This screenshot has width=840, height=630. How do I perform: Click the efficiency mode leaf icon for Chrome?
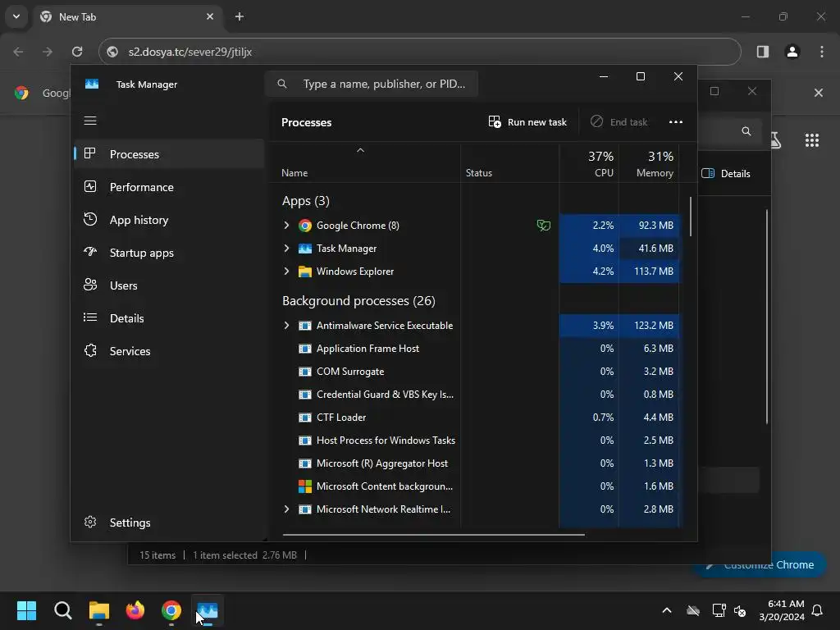[543, 226]
